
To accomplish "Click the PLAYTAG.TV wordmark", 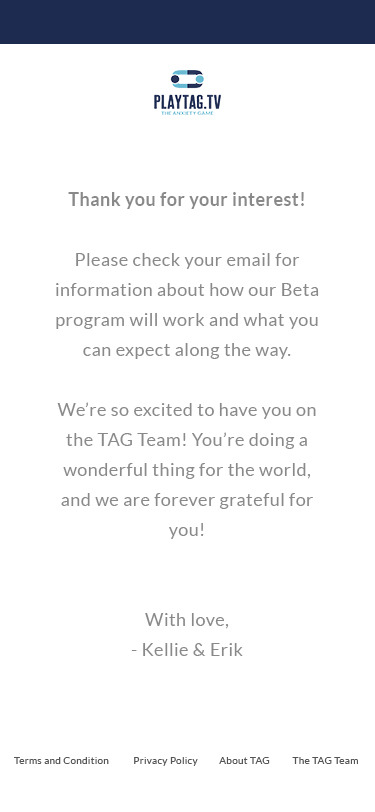I will (187, 101).
